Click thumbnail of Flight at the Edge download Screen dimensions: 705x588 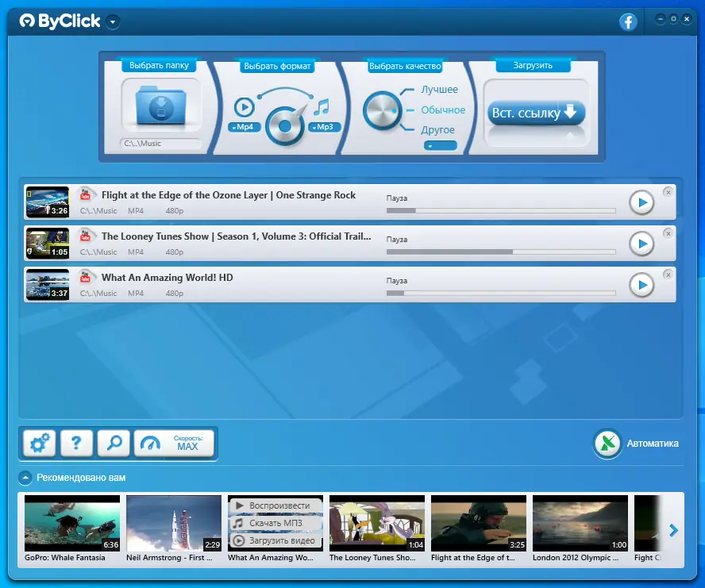pyautogui.click(x=48, y=202)
